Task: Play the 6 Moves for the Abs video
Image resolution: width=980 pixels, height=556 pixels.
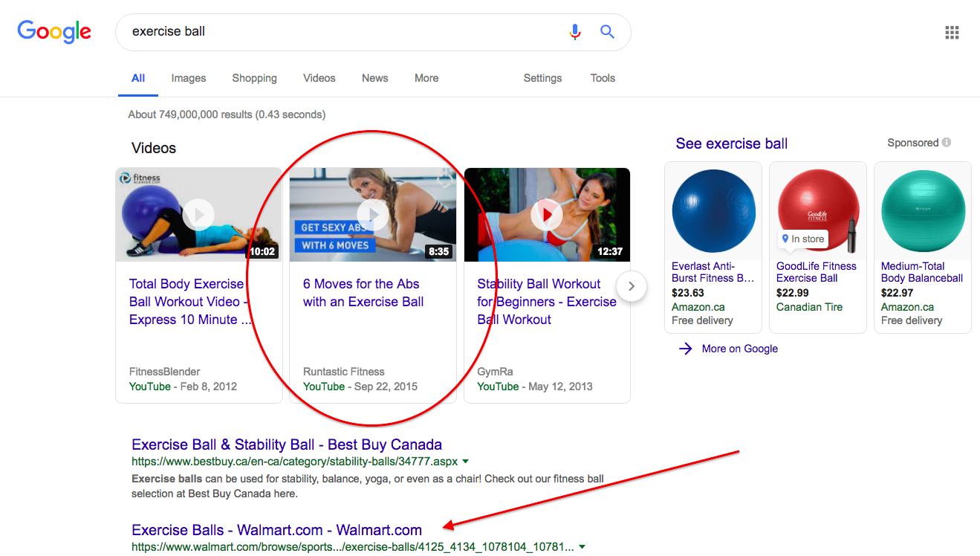Action: [373, 215]
